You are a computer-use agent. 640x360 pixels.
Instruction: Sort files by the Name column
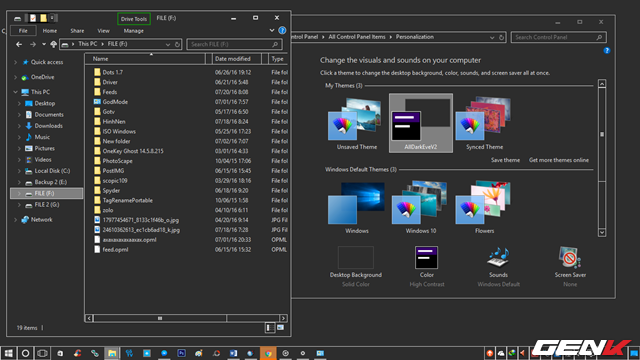pos(145,59)
